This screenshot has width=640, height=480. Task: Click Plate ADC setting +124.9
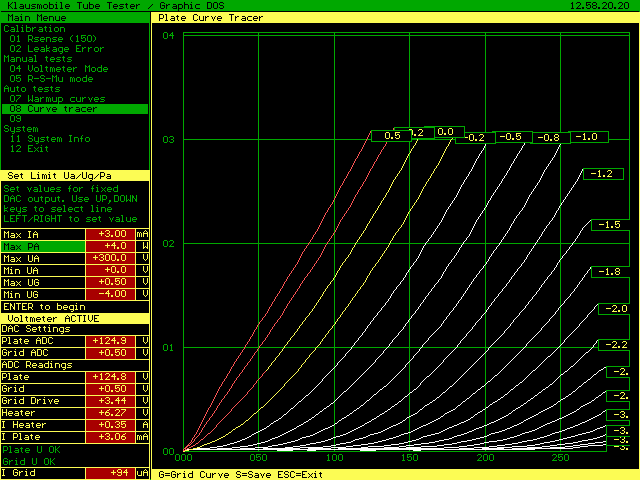tap(110, 341)
